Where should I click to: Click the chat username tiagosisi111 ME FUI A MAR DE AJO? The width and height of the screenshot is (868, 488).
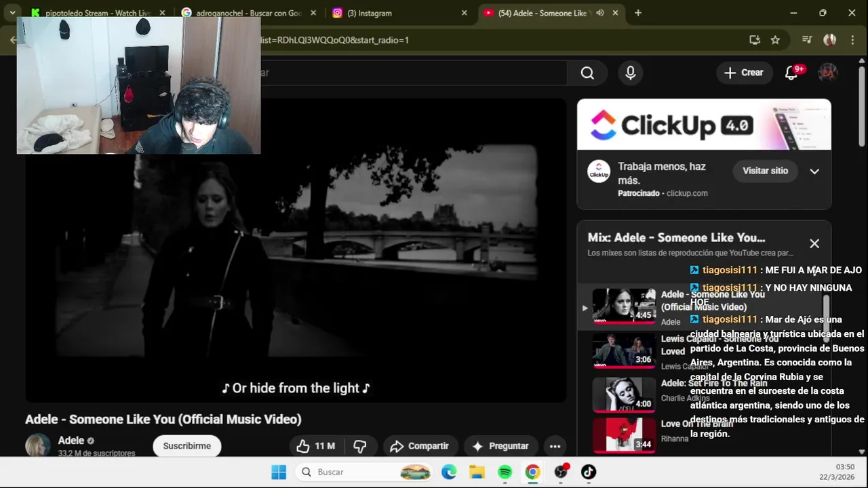(730, 270)
